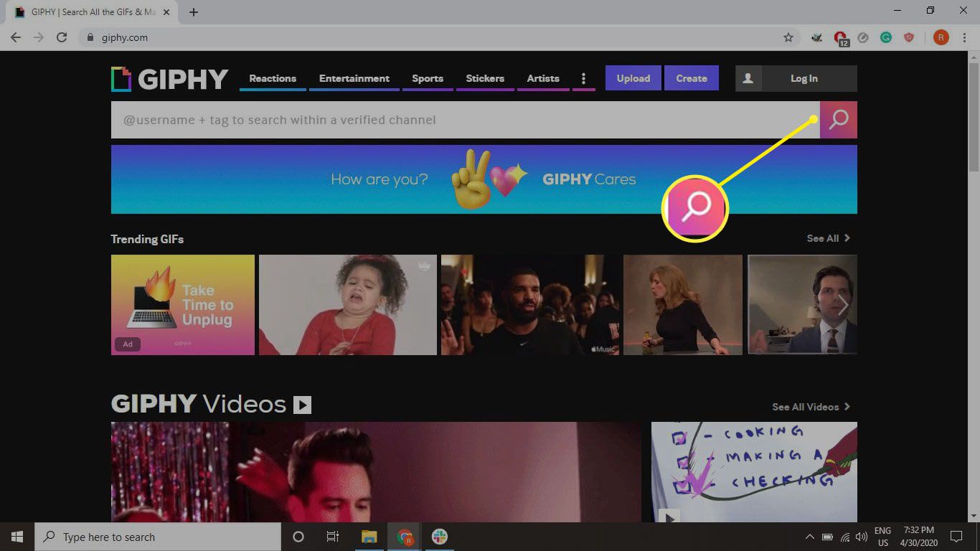Open the Grammarly extension icon
This screenshot has height=551, width=980.
click(886, 37)
